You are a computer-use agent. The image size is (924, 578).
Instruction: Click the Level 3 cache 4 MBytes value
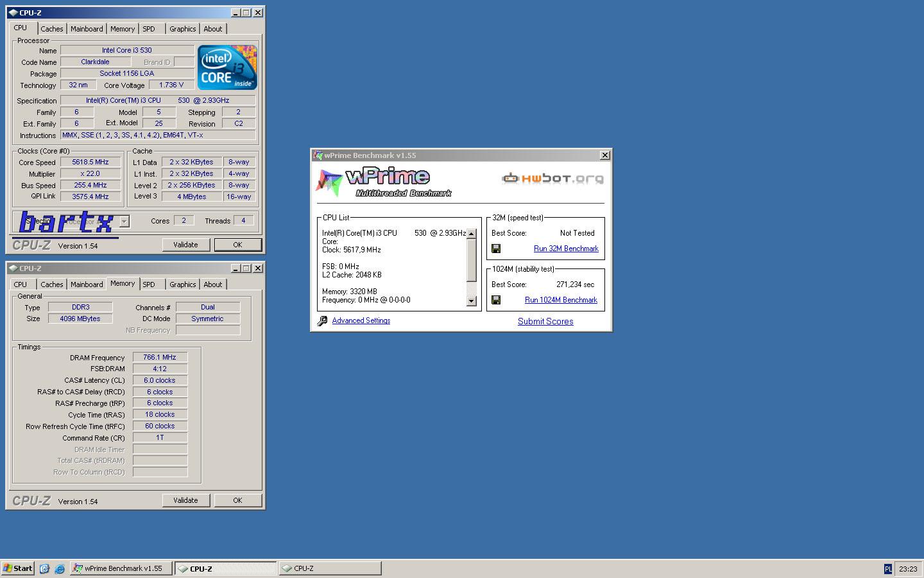pos(192,197)
